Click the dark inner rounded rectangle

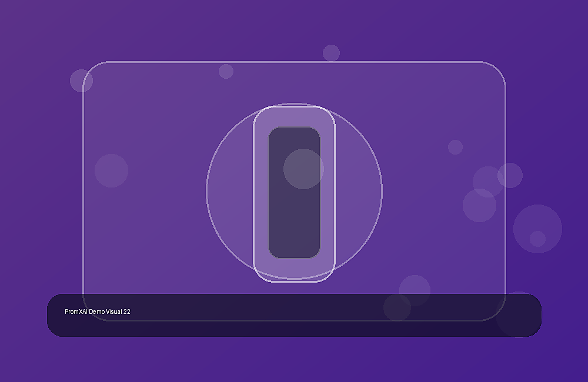point(295,193)
